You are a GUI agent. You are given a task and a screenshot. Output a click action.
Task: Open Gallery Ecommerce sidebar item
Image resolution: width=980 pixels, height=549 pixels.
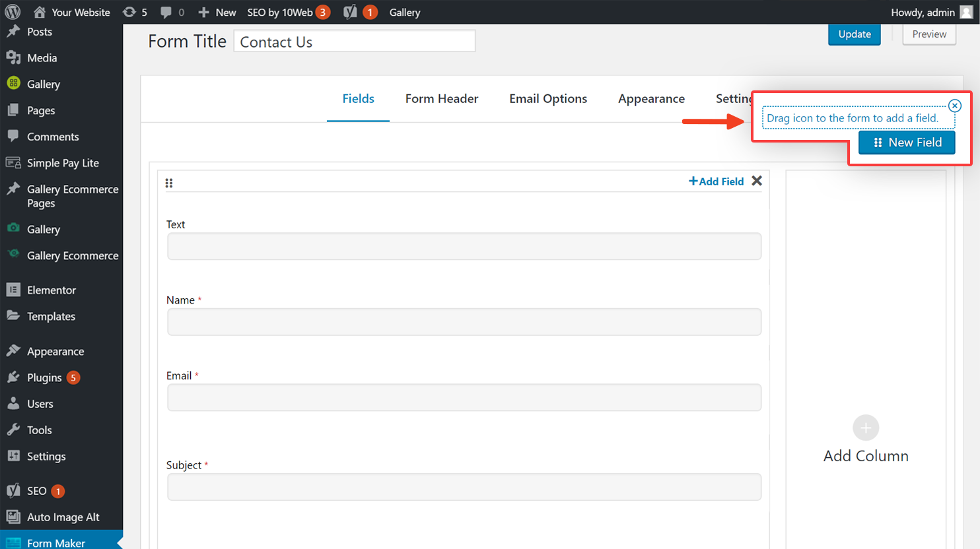pyautogui.click(x=73, y=255)
